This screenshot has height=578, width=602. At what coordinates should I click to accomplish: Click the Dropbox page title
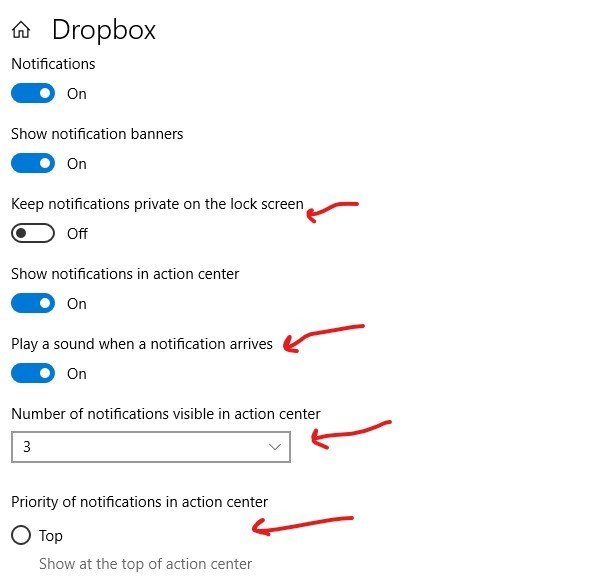coord(104,30)
